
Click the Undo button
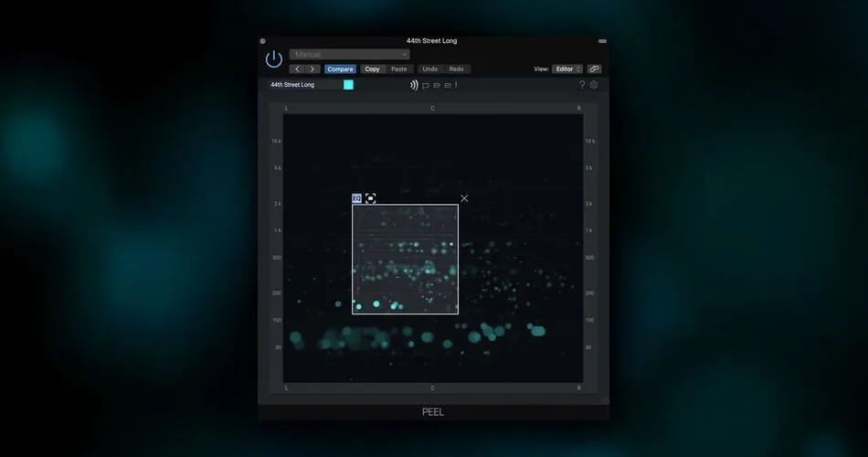coord(429,69)
